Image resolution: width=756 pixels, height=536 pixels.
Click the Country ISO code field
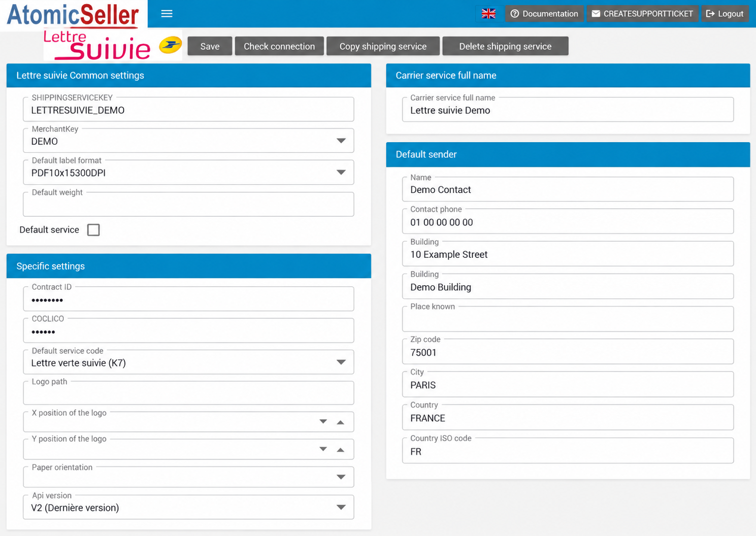click(x=568, y=451)
